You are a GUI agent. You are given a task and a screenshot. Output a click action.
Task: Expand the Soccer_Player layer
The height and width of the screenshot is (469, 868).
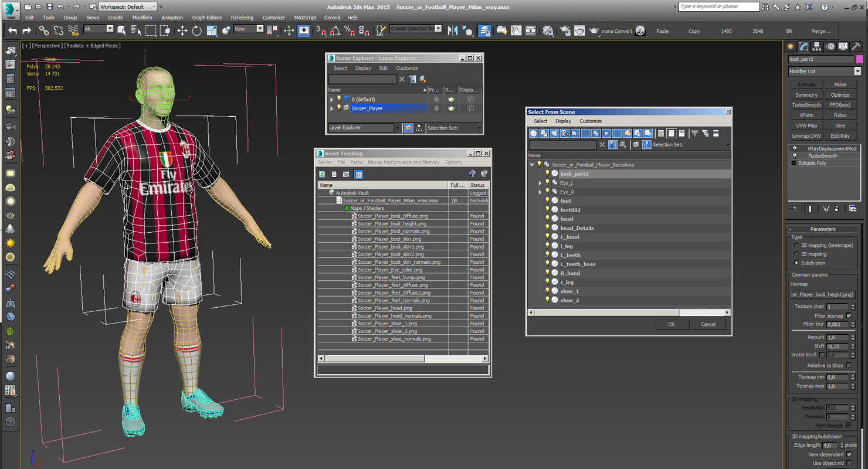pos(331,108)
